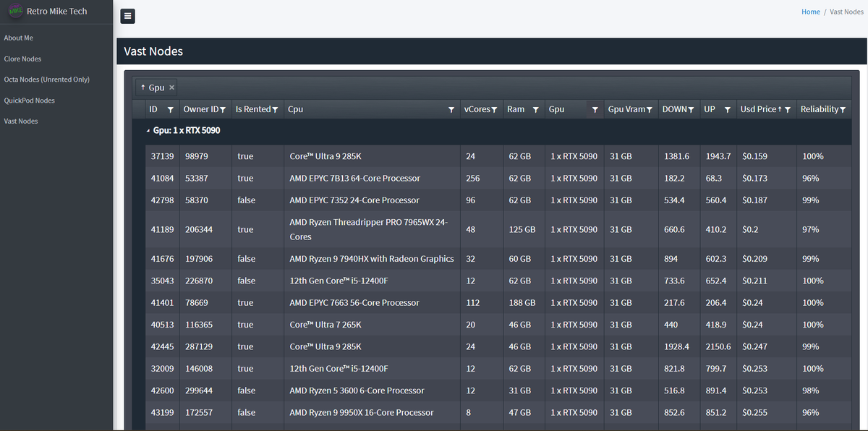The height and width of the screenshot is (431, 868).
Task: Sort by Cpu column header
Action: click(x=296, y=109)
